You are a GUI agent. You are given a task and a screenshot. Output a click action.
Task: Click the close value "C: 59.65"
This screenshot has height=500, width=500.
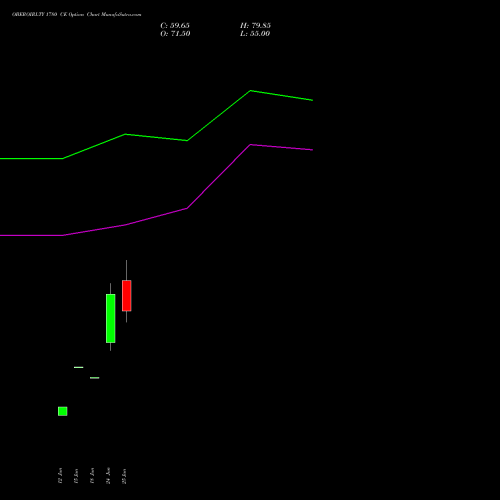[x=175, y=26]
